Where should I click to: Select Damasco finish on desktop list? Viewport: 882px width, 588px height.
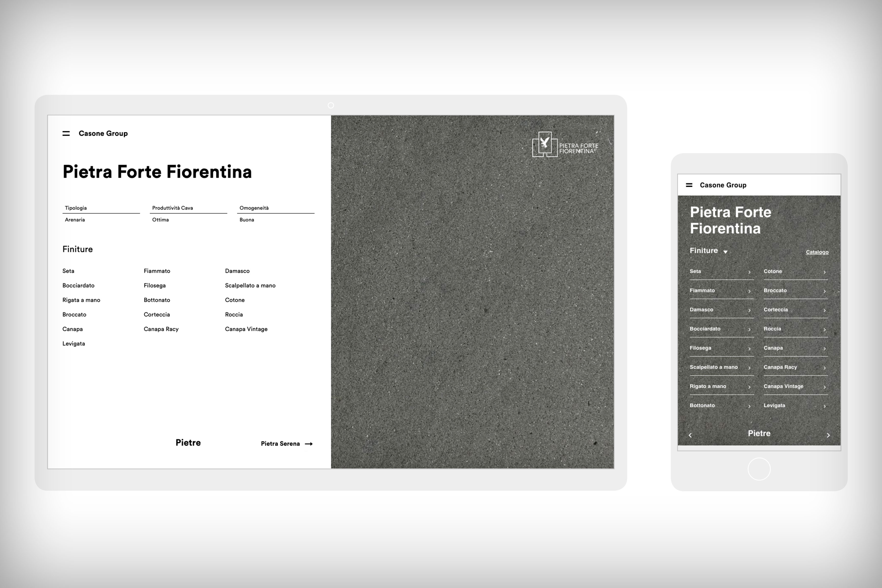[x=237, y=271]
